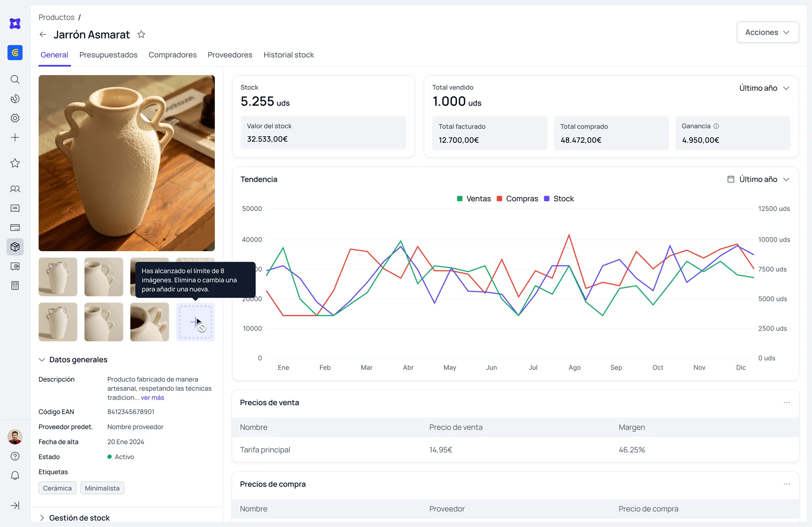812x527 pixels.
Task: Go back using the arrow beside Jarrón Asmarat
Action: 43,34
